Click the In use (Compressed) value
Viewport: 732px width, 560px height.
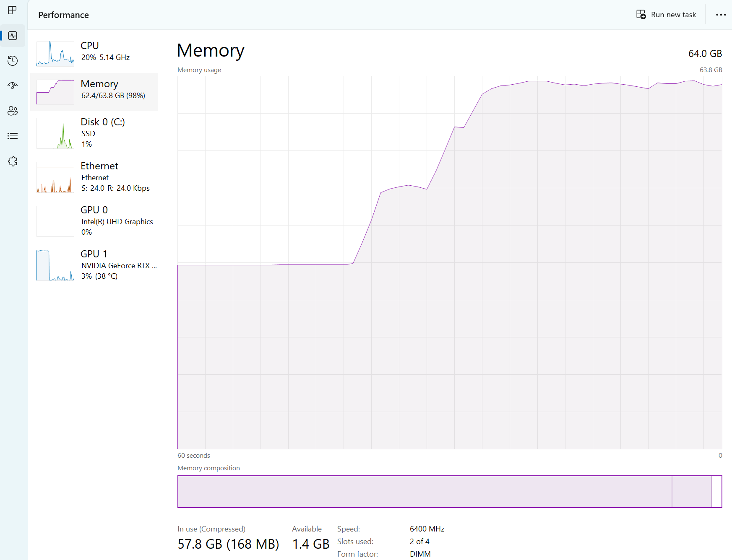(x=228, y=544)
